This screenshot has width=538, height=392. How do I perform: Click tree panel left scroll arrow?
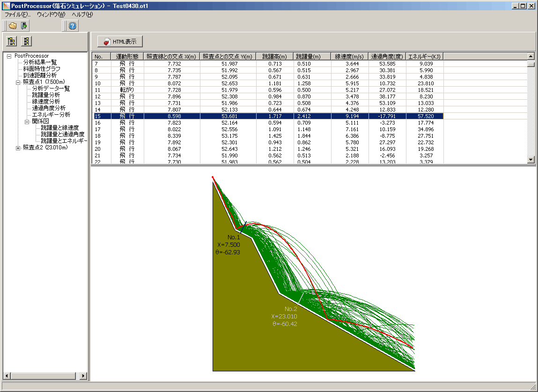pyautogui.click(x=6, y=376)
